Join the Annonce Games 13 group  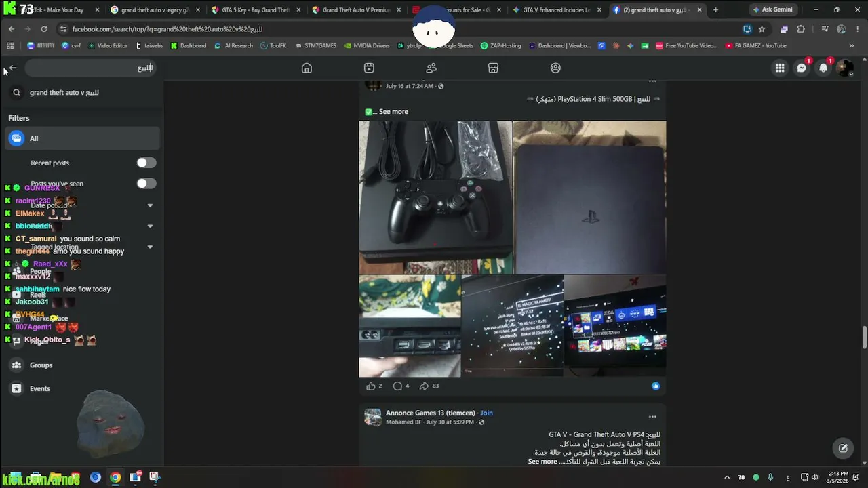pos(486,413)
